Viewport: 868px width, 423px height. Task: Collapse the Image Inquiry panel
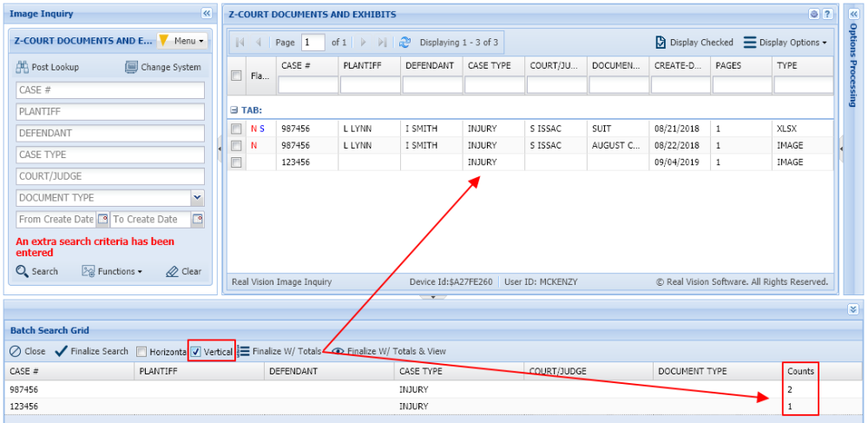pyautogui.click(x=207, y=13)
